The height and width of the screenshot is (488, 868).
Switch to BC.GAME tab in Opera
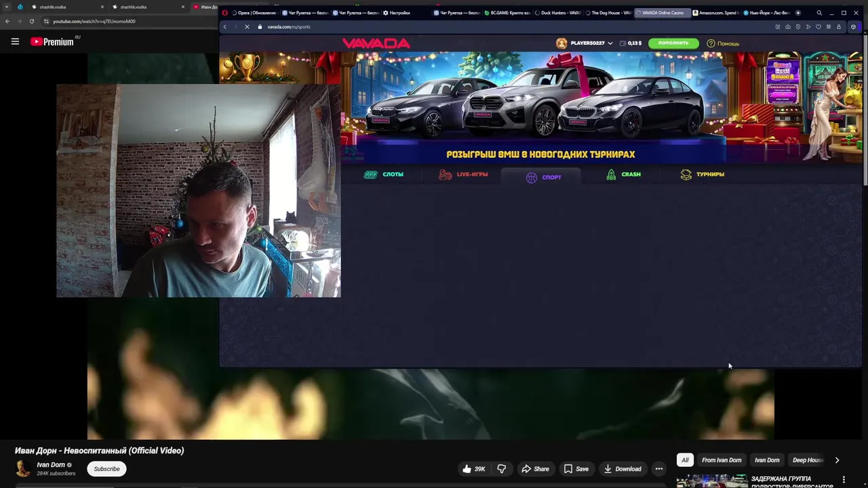pyautogui.click(x=507, y=13)
